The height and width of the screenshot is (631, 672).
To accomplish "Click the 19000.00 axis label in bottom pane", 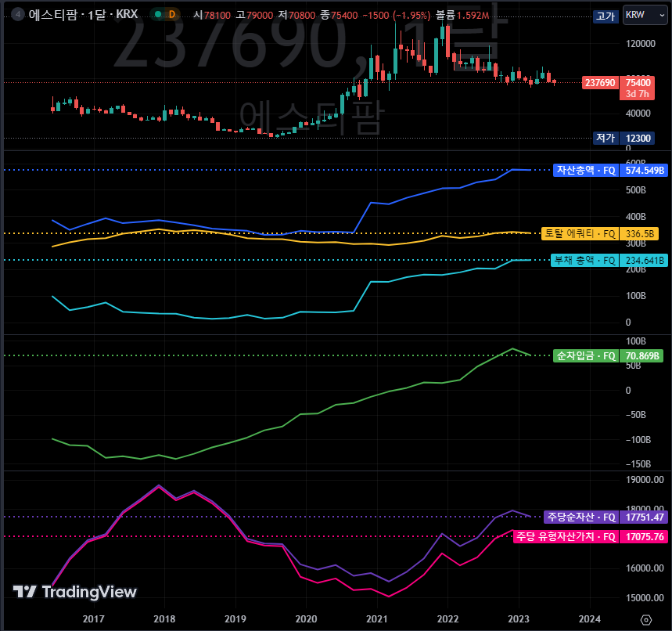I will coord(645,480).
